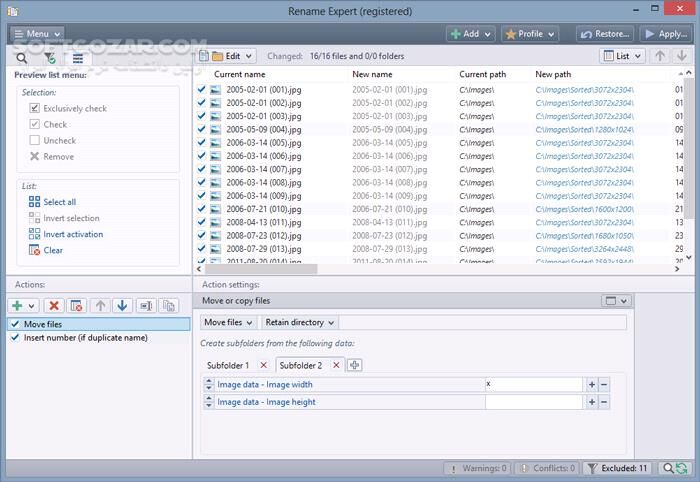The image size is (700, 482).
Task: Sort by the New path column header
Action: pyautogui.click(x=553, y=74)
